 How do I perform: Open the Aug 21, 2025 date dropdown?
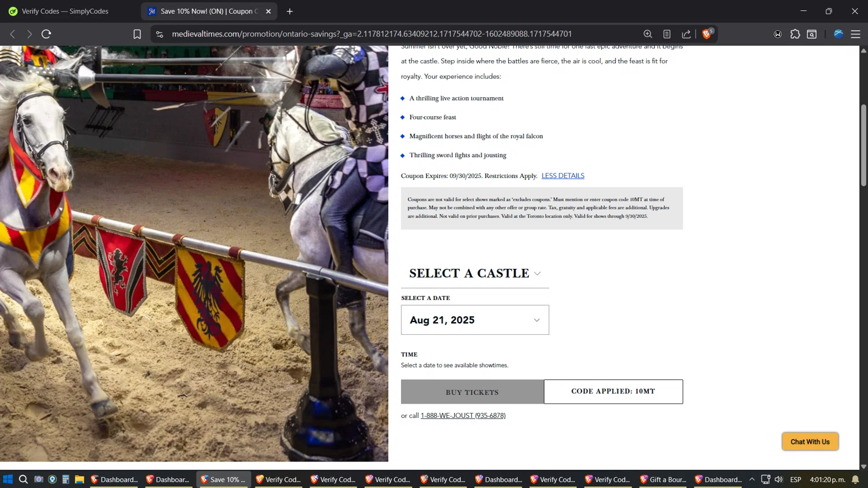click(x=475, y=320)
